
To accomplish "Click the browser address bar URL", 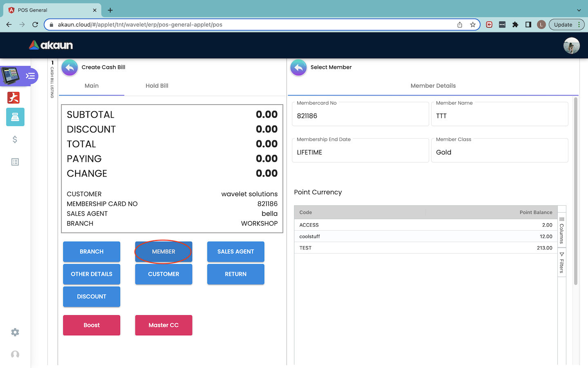I will pyautogui.click(x=140, y=25).
